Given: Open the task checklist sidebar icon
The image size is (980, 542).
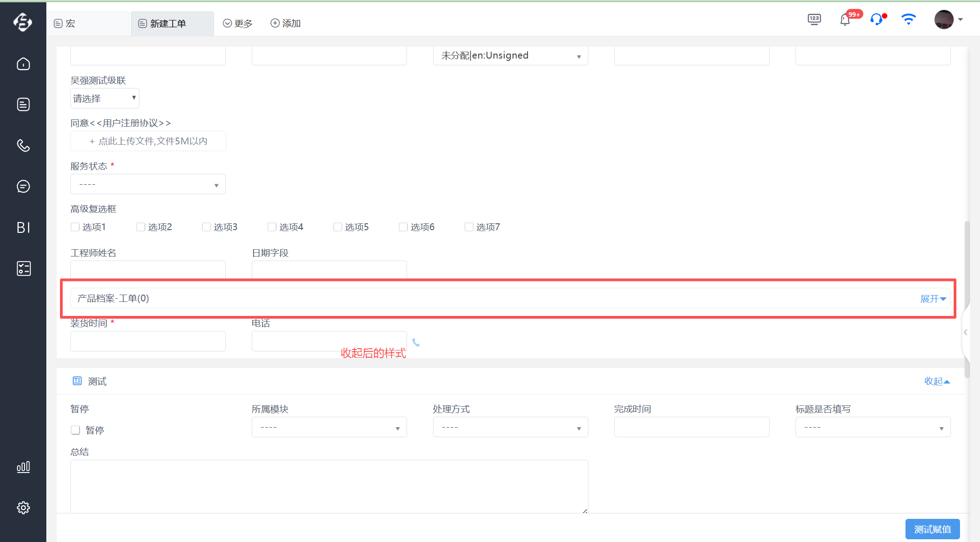Looking at the screenshot, I should [x=23, y=268].
